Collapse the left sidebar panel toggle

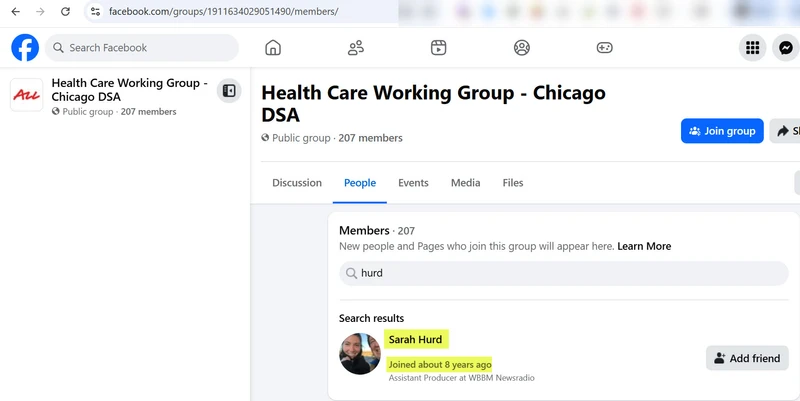tap(229, 91)
